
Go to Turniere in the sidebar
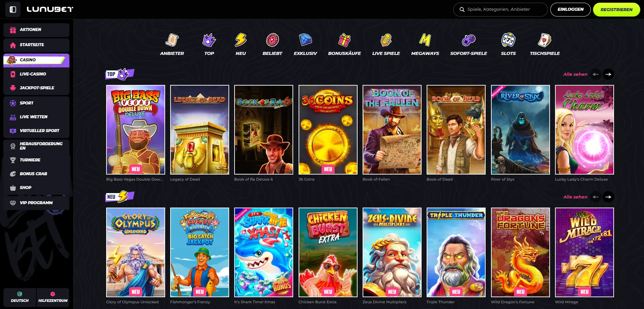30,160
